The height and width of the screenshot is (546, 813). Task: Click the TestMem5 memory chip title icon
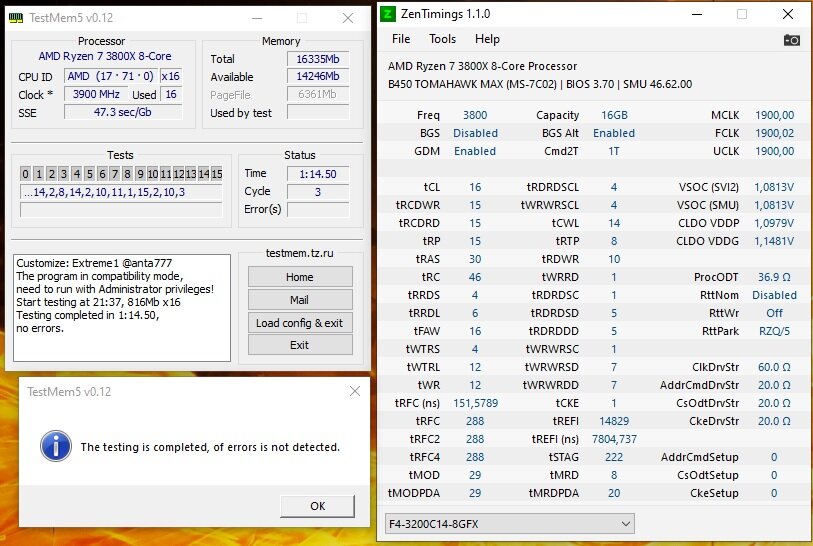pyautogui.click(x=16, y=18)
